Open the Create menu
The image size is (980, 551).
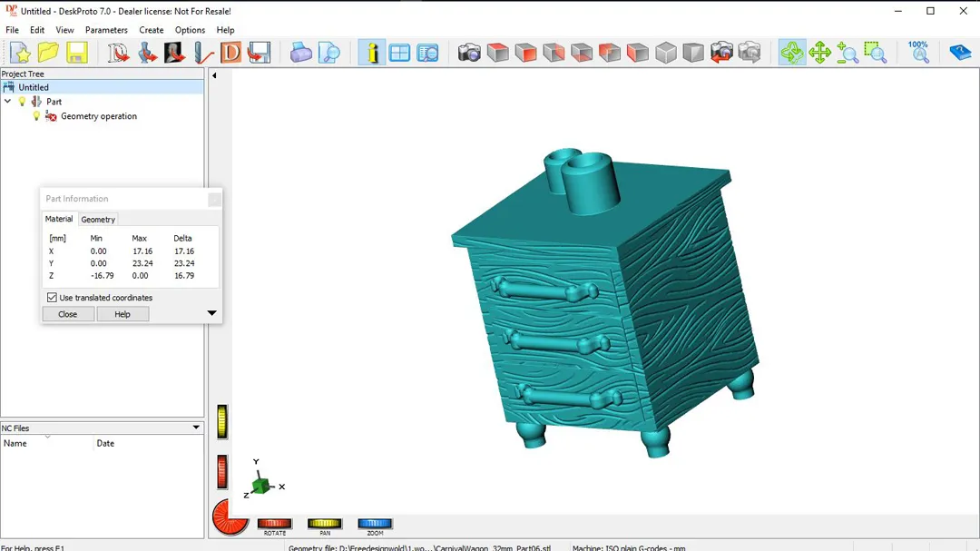pyautogui.click(x=152, y=30)
